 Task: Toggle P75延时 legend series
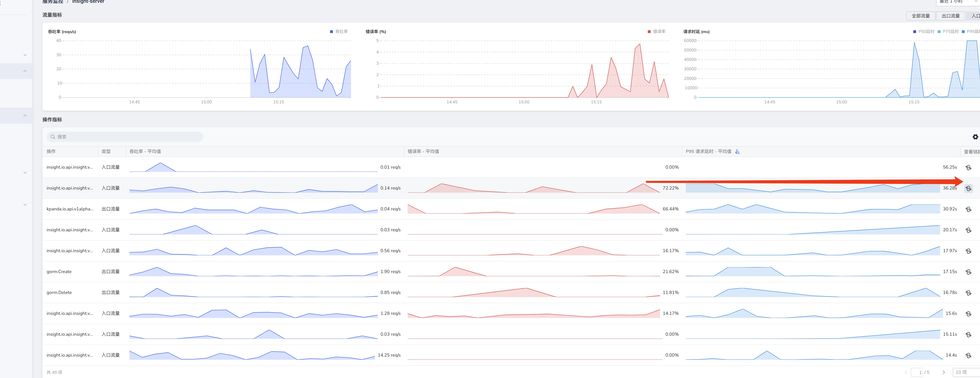(x=948, y=32)
